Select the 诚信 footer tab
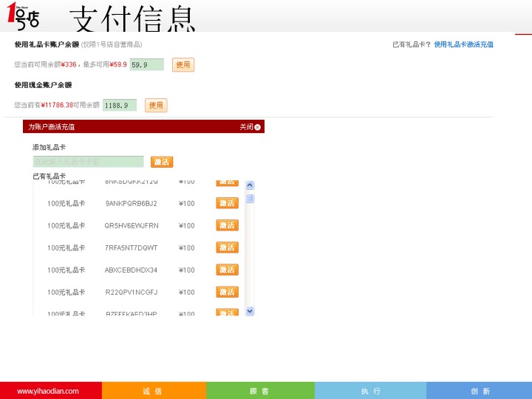 point(153,391)
